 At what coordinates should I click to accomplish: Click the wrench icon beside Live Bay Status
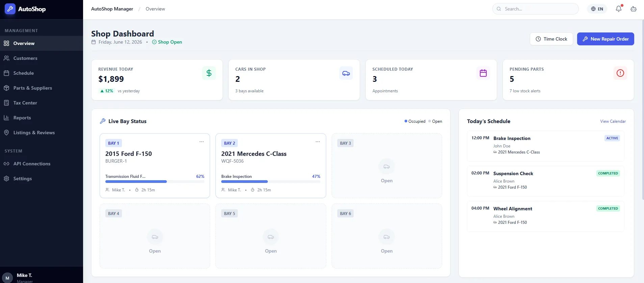click(103, 121)
